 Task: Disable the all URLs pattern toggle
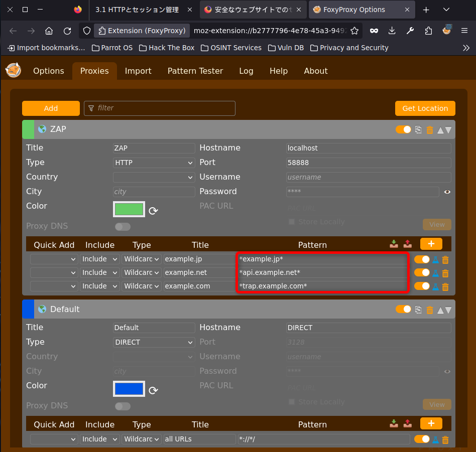(x=422, y=439)
